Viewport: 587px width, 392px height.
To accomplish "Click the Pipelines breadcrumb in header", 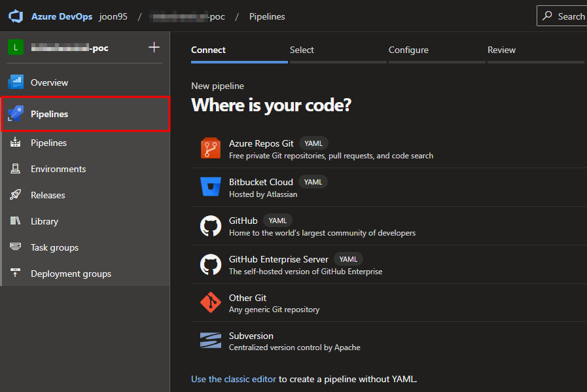I will pyautogui.click(x=267, y=16).
